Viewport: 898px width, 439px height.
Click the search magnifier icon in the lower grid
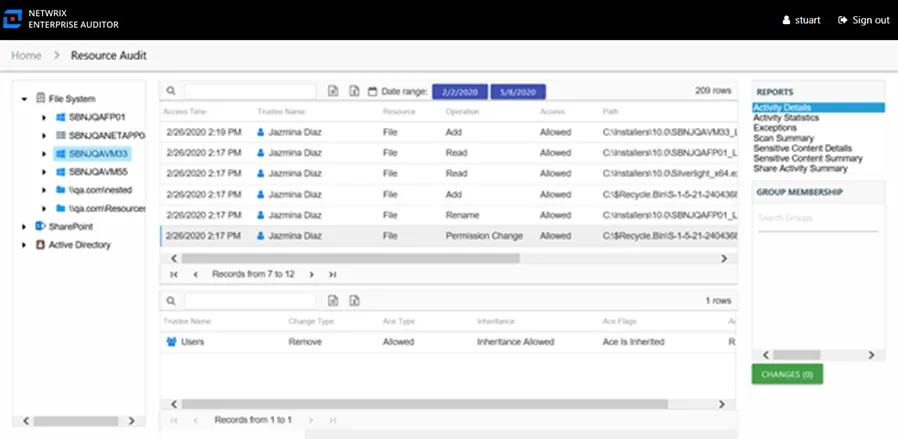coord(171,300)
